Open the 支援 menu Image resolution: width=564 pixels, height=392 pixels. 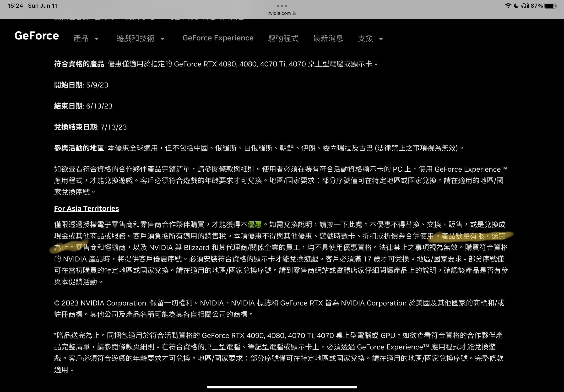point(365,38)
